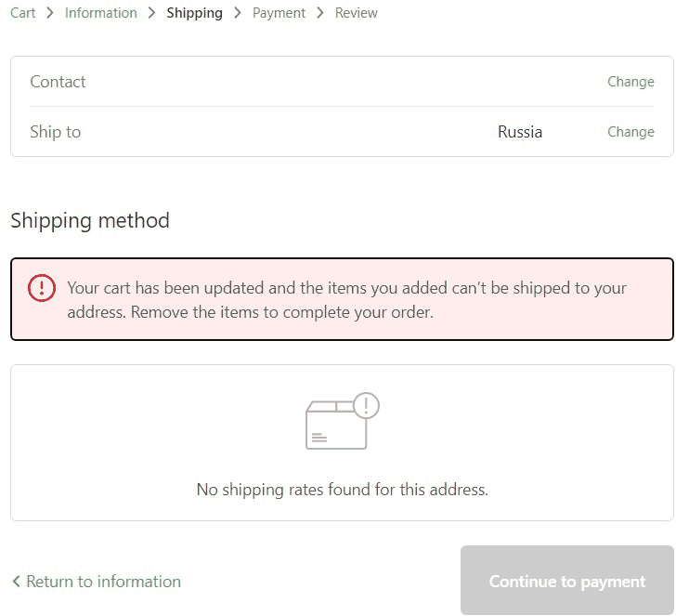Click the chevron after Shipping breadcrumb
Screen dimensions: 676x616
pyautogui.click(x=237, y=13)
